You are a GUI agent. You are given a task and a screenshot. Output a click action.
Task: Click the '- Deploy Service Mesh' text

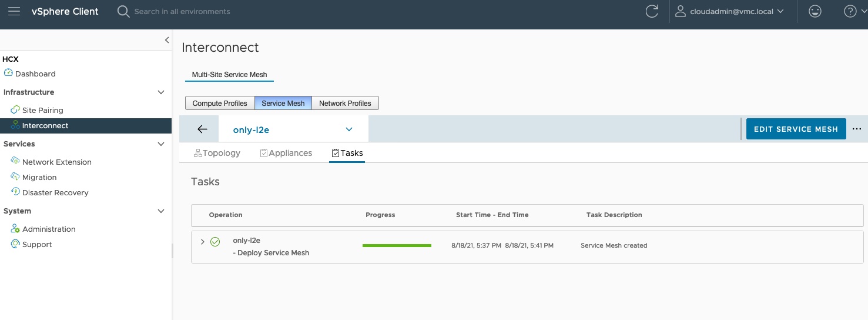point(271,252)
